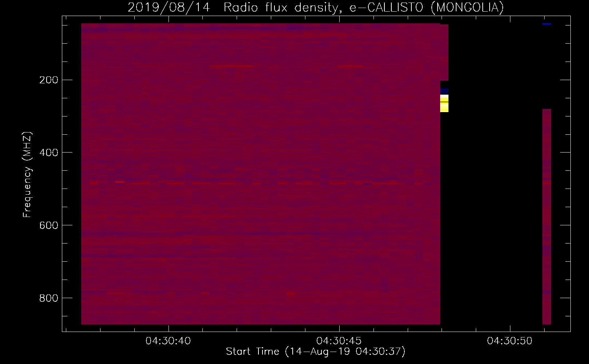This screenshot has width=589, height=364.
Task: Click the '04:30:50' time tick label
Action: click(510, 341)
